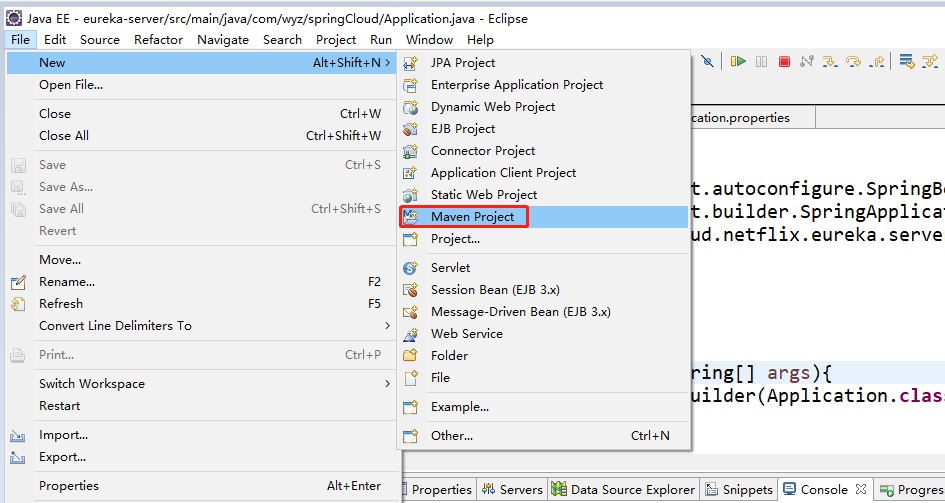Click the Suspend debug toolbar icon
Viewport: 945px width, 503px height.
click(x=761, y=61)
